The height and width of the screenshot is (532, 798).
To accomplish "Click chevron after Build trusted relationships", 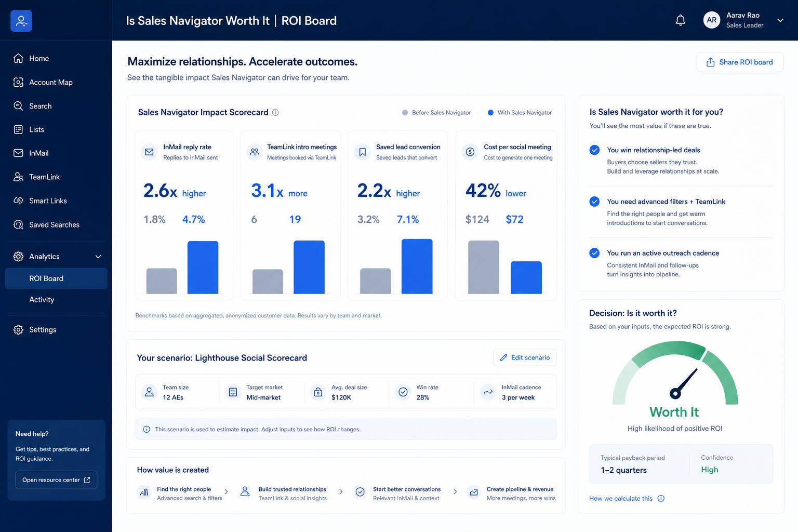I will pos(341,491).
